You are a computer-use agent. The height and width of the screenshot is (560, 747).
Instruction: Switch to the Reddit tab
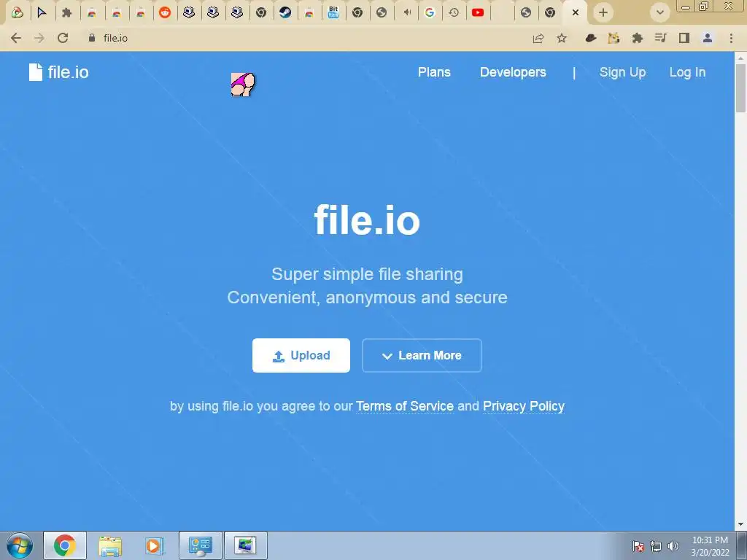(165, 13)
